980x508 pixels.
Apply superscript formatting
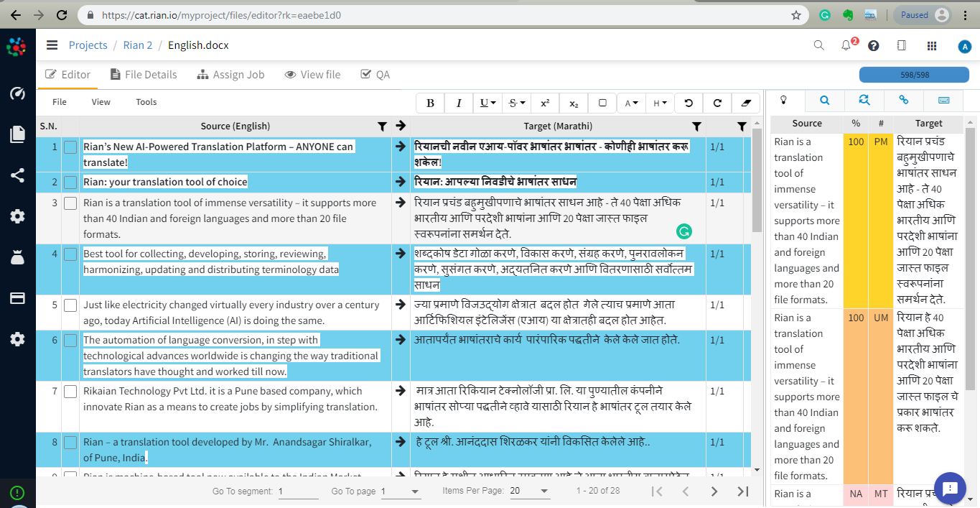[x=545, y=103]
